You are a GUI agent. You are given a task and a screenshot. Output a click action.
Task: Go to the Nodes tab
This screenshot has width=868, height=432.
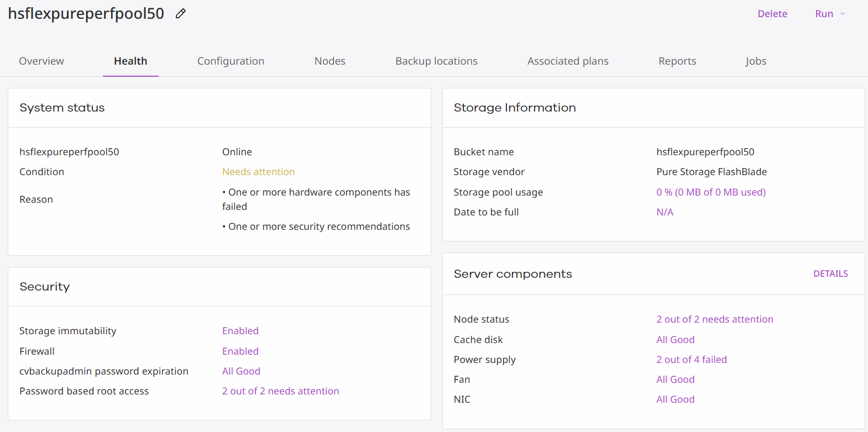click(x=330, y=61)
